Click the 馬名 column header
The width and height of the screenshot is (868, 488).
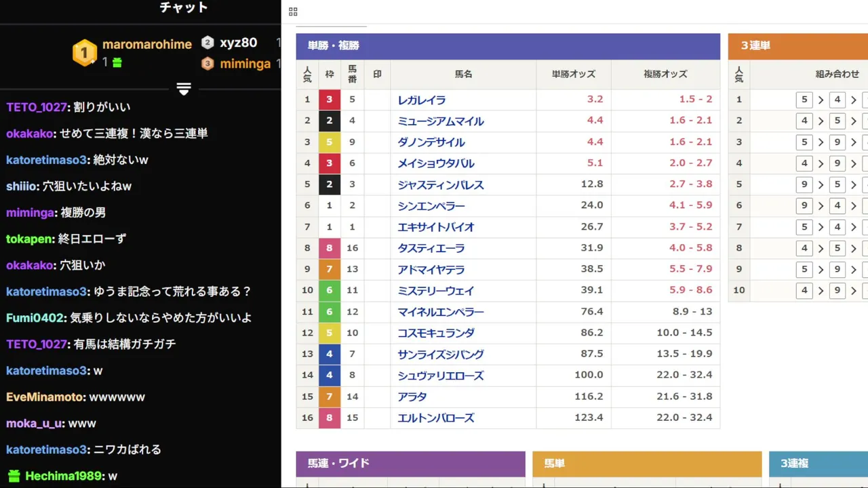click(x=463, y=75)
